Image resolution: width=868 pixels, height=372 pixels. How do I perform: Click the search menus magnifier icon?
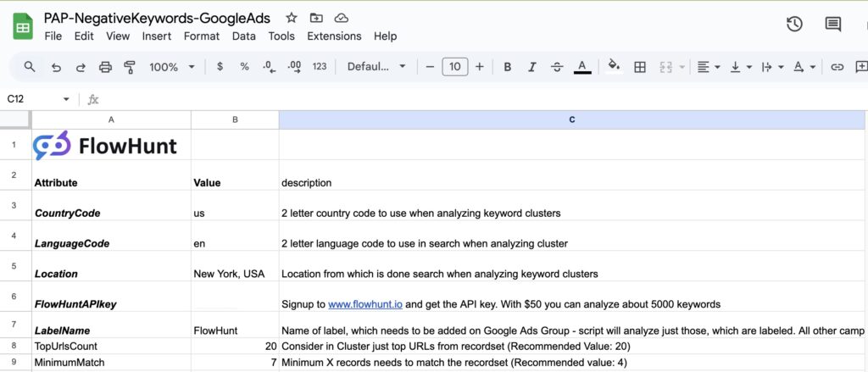tap(30, 66)
